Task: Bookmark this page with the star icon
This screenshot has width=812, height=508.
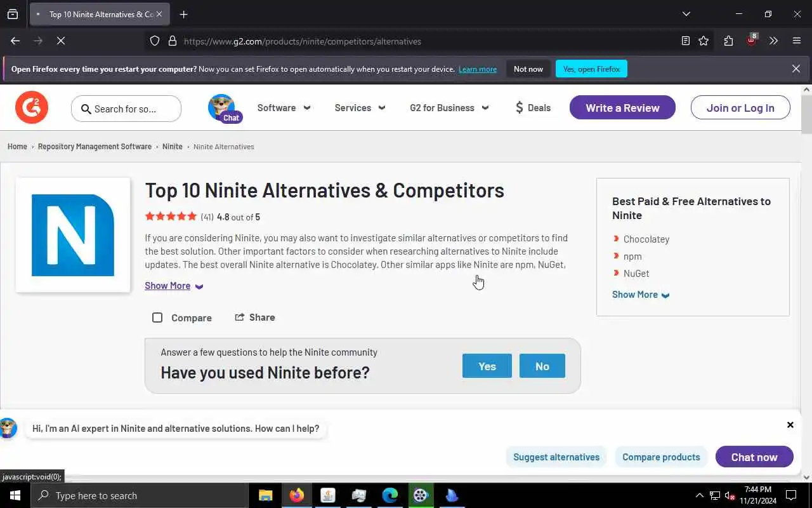Action: [704, 41]
